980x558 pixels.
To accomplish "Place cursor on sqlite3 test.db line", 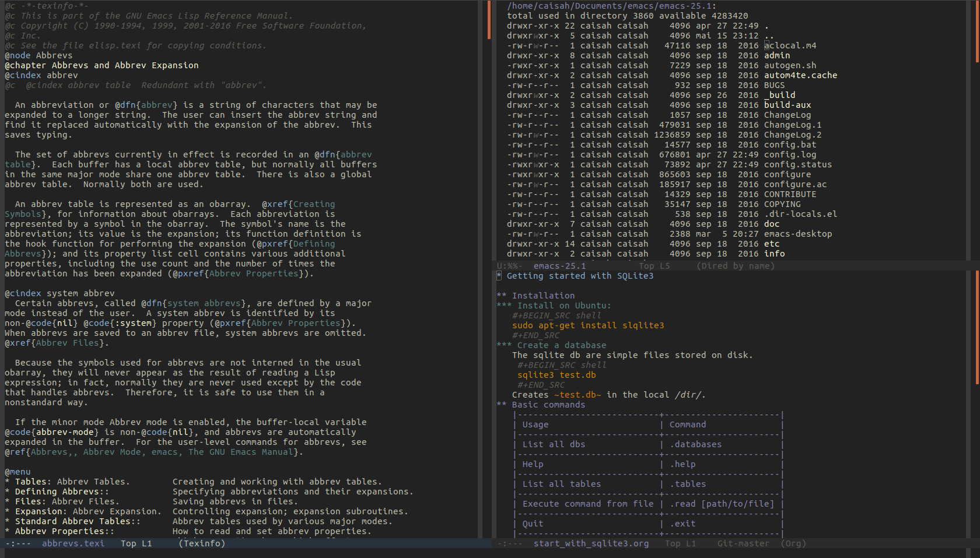I will click(556, 375).
